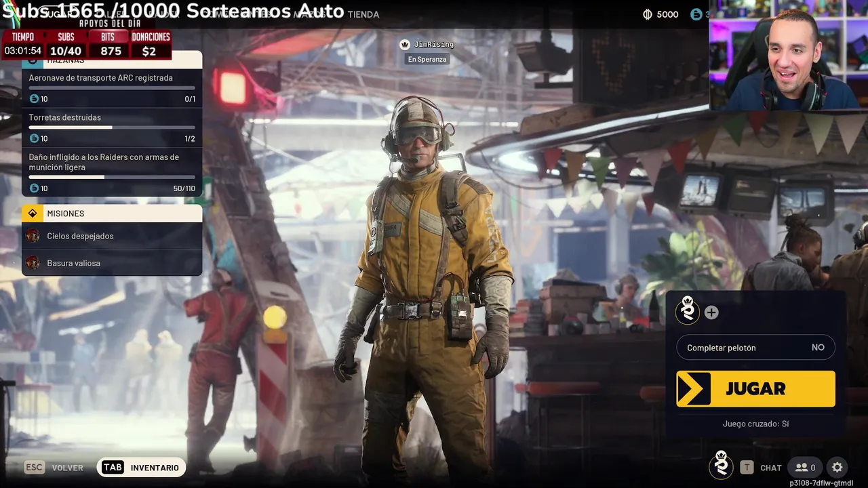Click the Basura valiosa trader portrait icon
The image size is (868, 488).
point(33,263)
